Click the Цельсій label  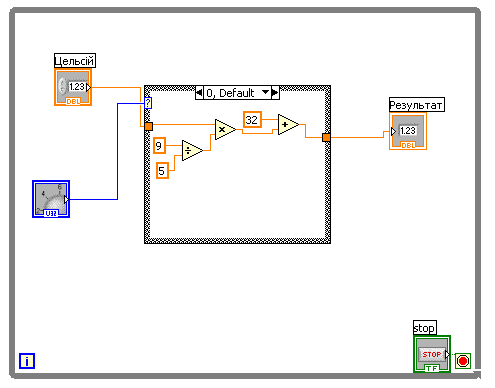click(x=75, y=61)
